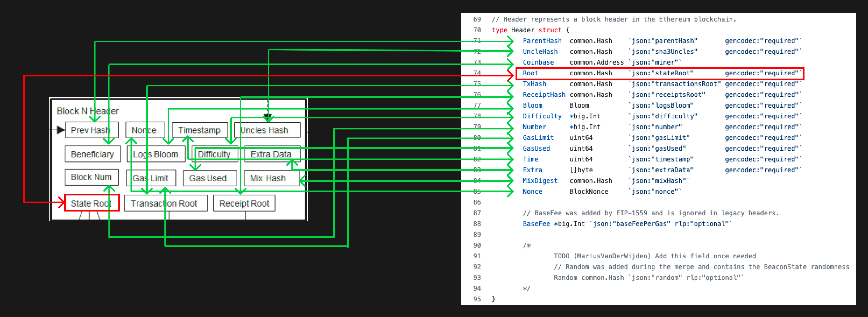The image size is (868, 317).
Task: Click the Block N Header title label
Action: (87, 111)
